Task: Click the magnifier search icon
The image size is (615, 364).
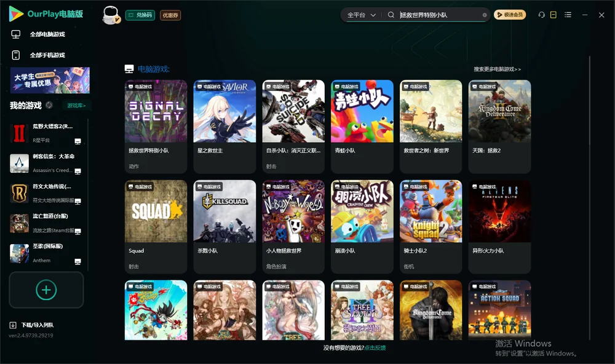Action: click(x=391, y=15)
